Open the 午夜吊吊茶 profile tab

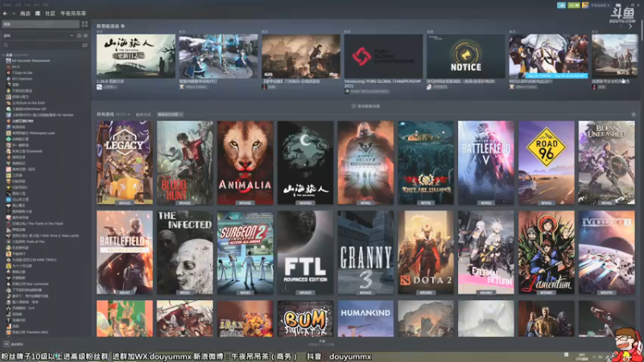tap(73, 14)
